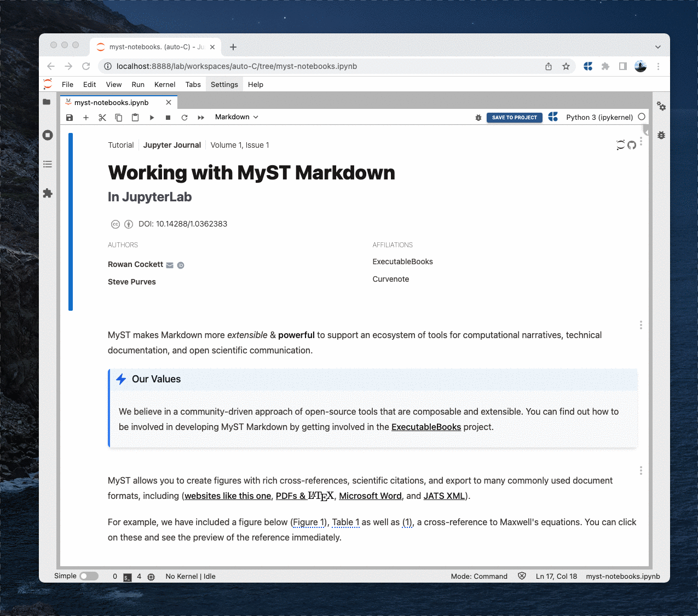This screenshot has height=616, width=698.
Task: Open options dots for the MyST intro cell
Action: click(x=641, y=325)
